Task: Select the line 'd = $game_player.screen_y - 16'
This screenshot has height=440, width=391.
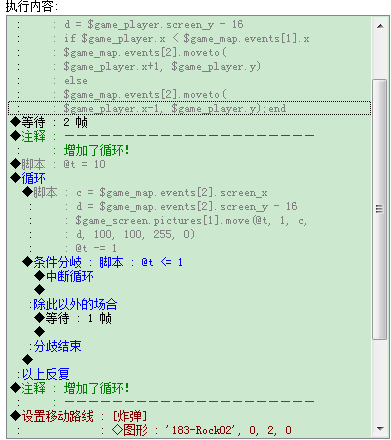Action: [x=154, y=25]
